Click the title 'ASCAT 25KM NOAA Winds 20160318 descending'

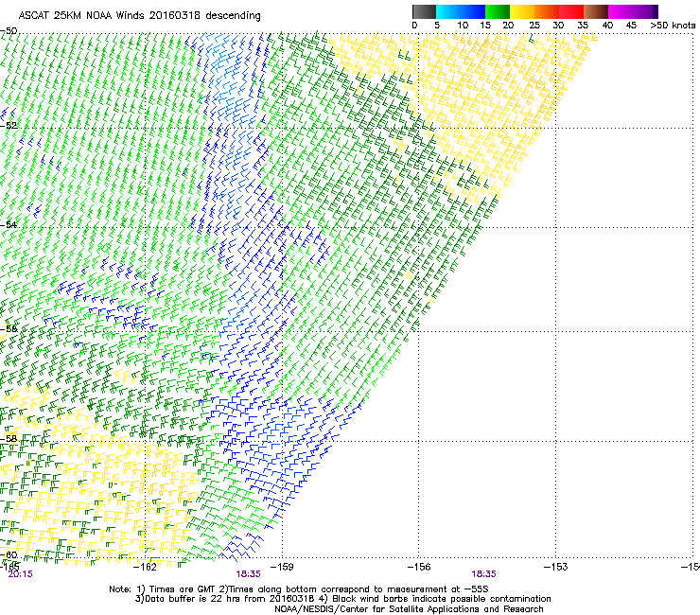click(139, 16)
